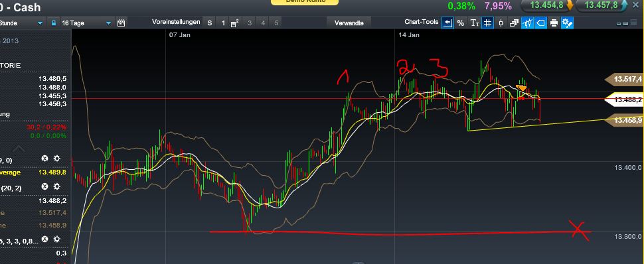
Task: Select preset 4
Action: 263,23
